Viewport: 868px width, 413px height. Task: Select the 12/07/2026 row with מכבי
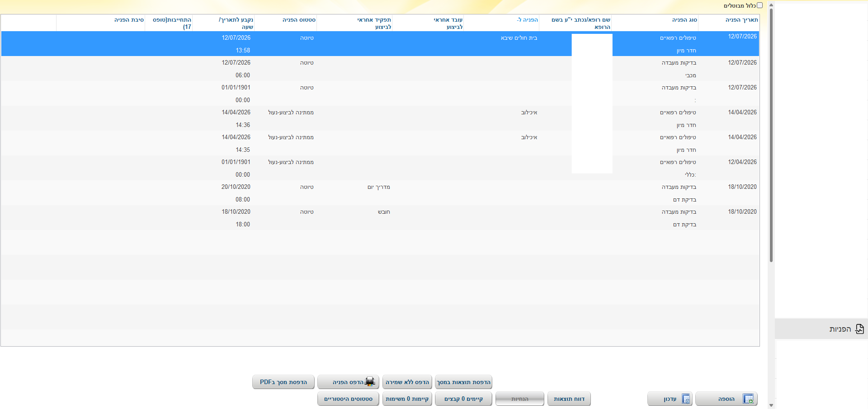pyautogui.click(x=380, y=69)
